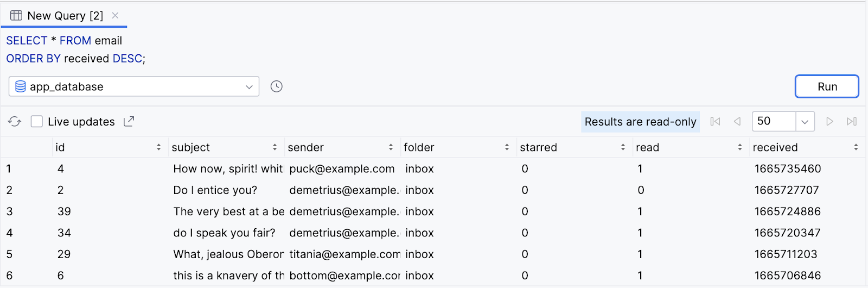Image resolution: width=868 pixels, height=288 pixels.
Task: Expand the page size 50 dropdown
Action: click(x=805, y=122)
